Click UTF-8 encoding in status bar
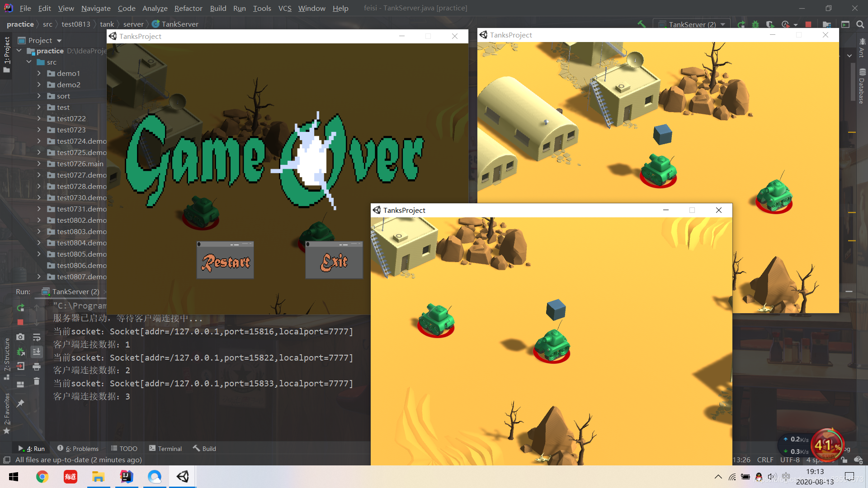The width and height of the screenshot is (868, 488). (x=790, y=460)
